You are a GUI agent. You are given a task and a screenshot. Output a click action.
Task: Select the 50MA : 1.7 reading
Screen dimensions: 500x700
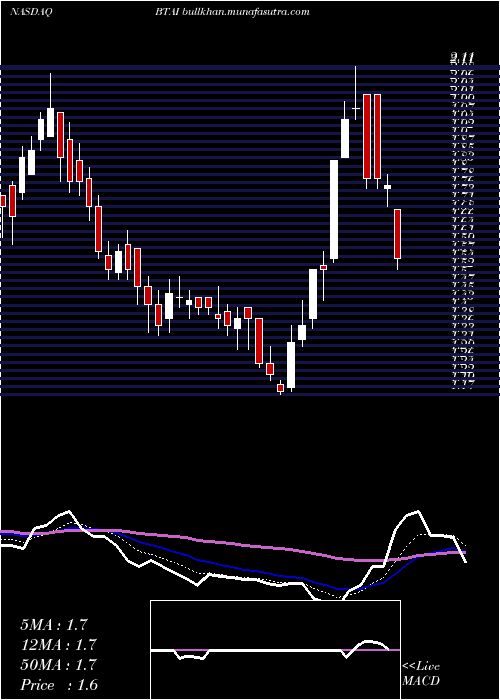58,665
